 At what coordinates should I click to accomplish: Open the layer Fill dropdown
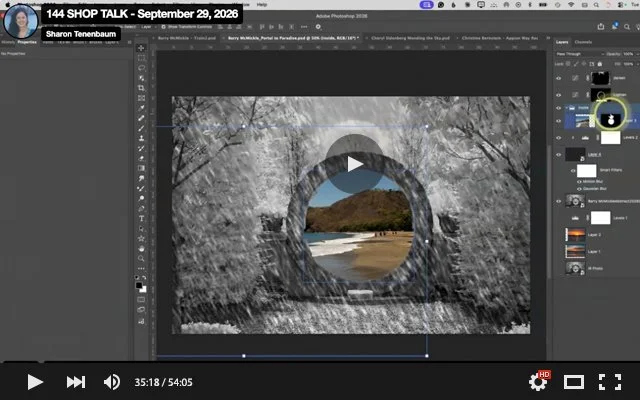pos(636,64)
